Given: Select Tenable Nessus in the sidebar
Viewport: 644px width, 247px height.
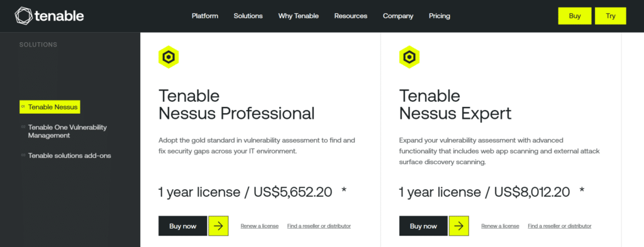Looking at the screenshot, I should coord(50,107).
